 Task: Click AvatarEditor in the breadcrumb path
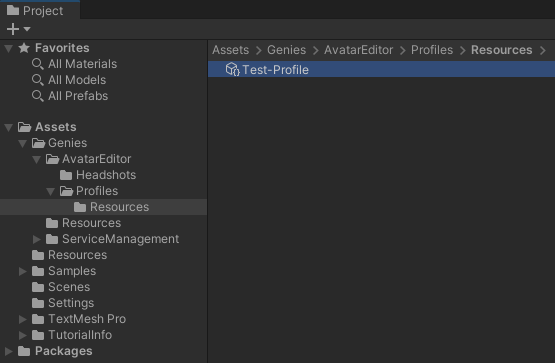pyautogui.click(x=358, y=50)
